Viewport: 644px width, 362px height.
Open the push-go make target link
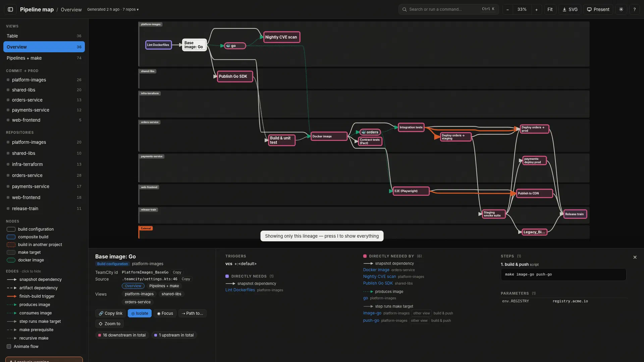371,320
